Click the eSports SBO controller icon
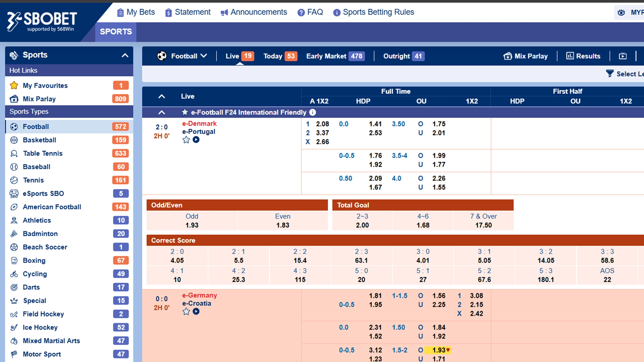The height and width of the screenshot is (362, 644). coord(14,194)
